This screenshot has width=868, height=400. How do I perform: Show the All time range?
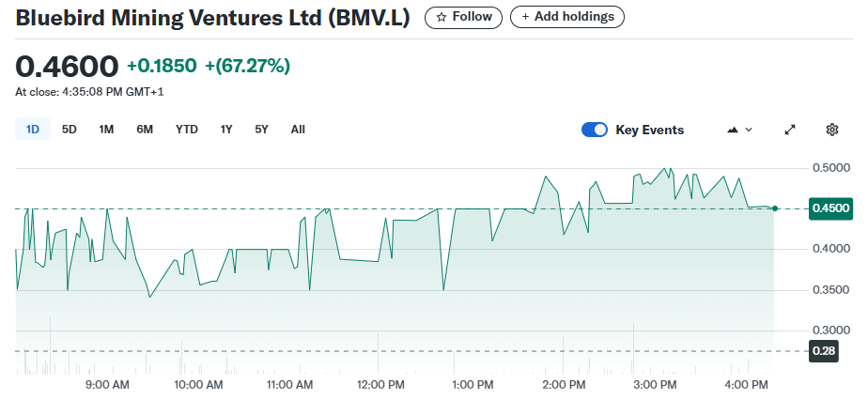(x=298, y=130)
